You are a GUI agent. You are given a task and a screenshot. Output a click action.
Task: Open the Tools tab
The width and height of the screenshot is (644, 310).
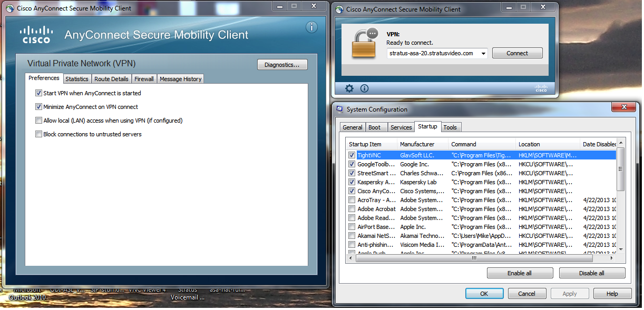[450, 127]
